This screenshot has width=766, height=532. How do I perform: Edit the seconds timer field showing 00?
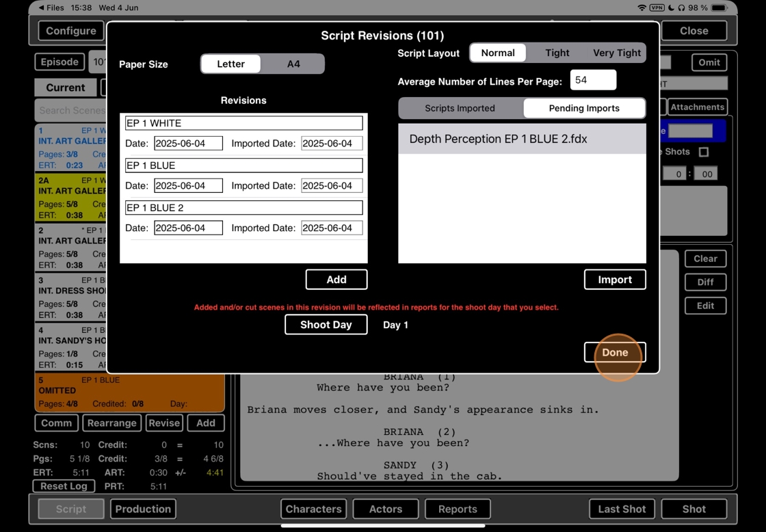click(706, 174)
